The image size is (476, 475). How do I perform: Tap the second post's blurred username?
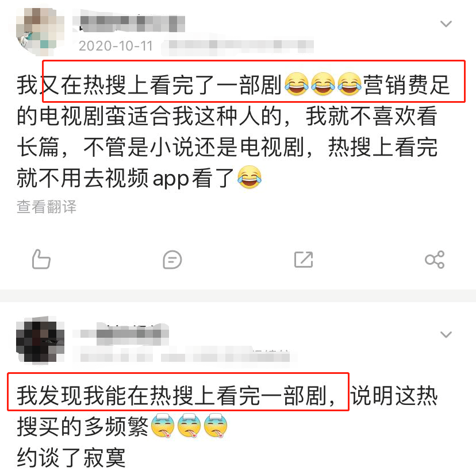tap(121, 334)
